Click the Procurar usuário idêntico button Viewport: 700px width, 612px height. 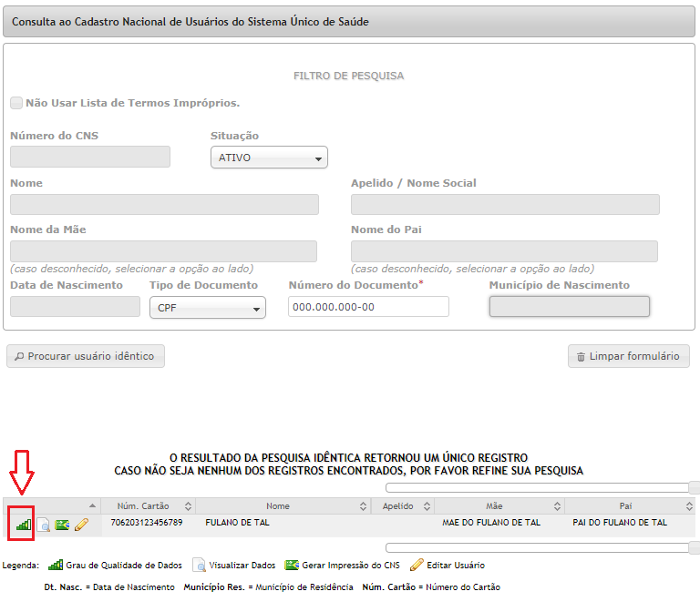pyautogui.click(x=86, y=356)
